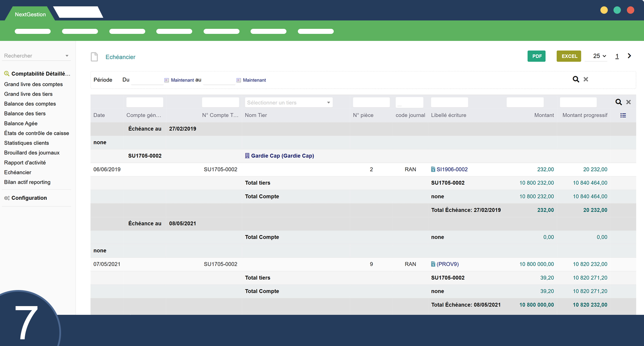The width and height of the screenshot is (644, 346).
Task: Open the column list settings icon
Action: (x=623, y=115)
